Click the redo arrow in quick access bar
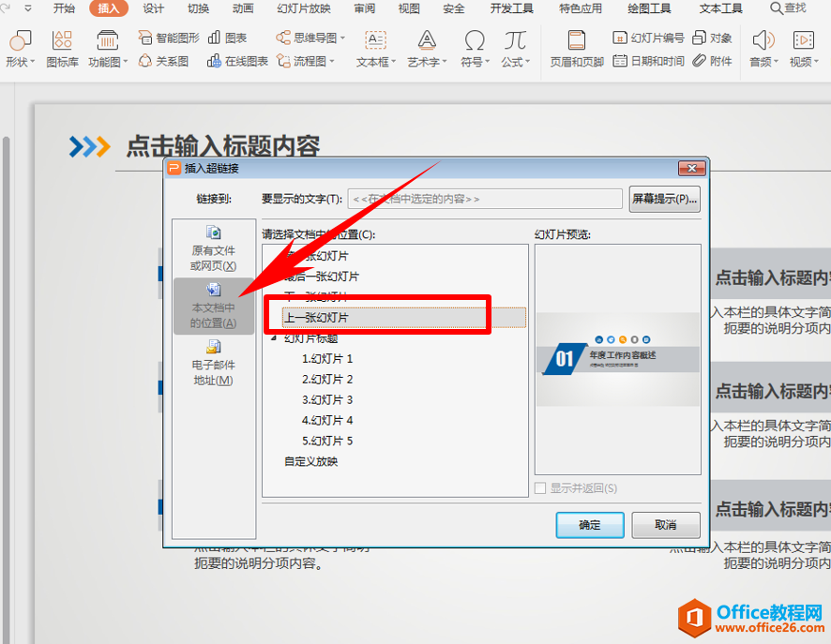 [7, 8]
